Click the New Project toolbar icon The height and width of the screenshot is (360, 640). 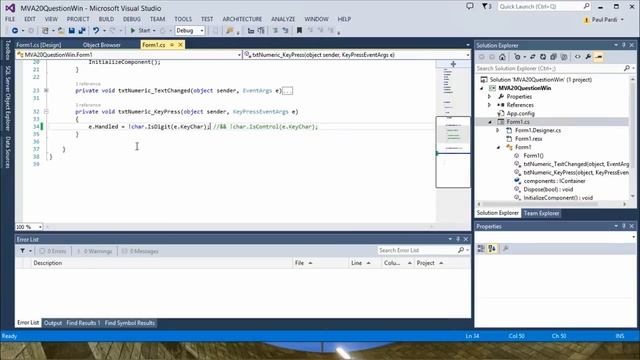[45, 31]
